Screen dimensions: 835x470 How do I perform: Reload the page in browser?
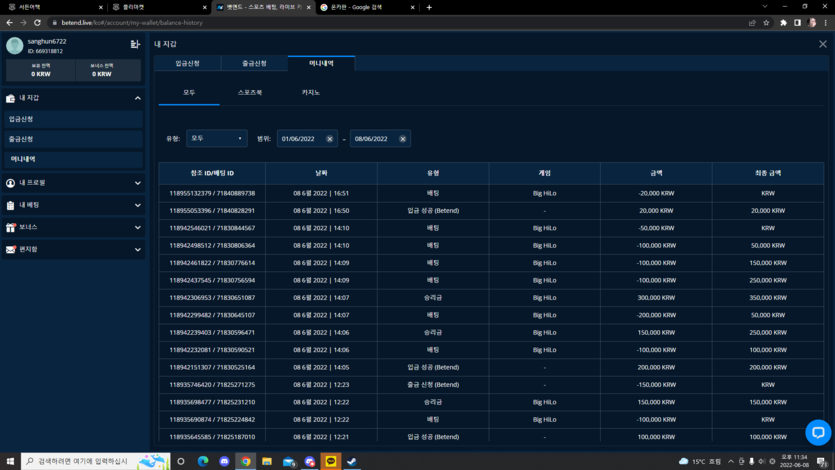pyautogui.click(x=37, y=23)
